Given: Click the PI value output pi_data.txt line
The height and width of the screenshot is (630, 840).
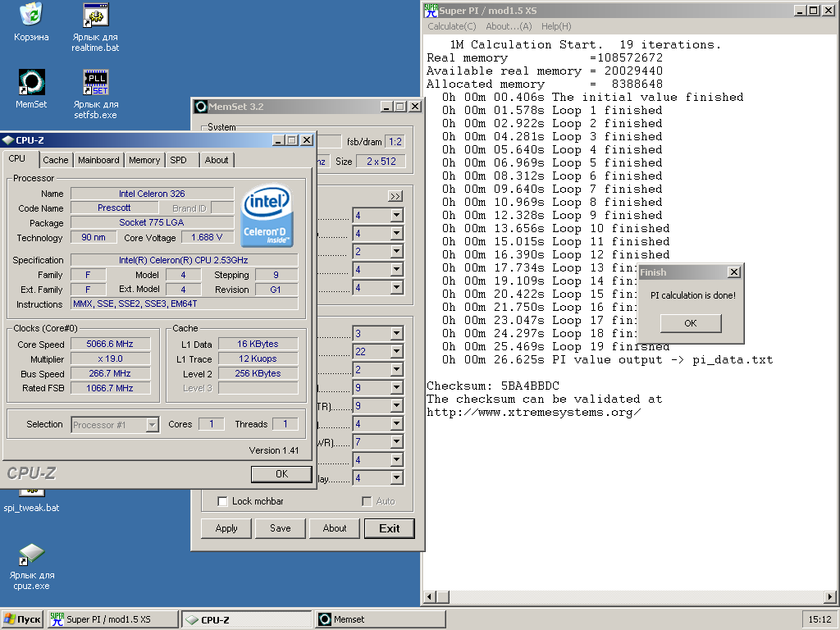Looking at the screenshot, I should point(608,359).
